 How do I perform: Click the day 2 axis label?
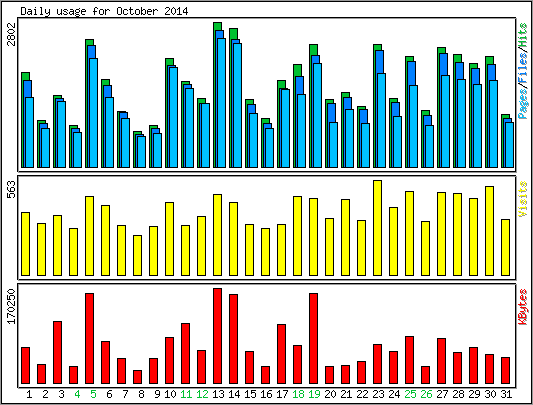[45, 394]
